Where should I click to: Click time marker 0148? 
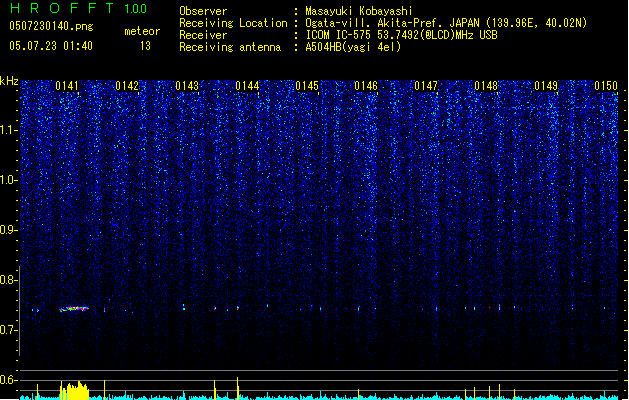486,86
